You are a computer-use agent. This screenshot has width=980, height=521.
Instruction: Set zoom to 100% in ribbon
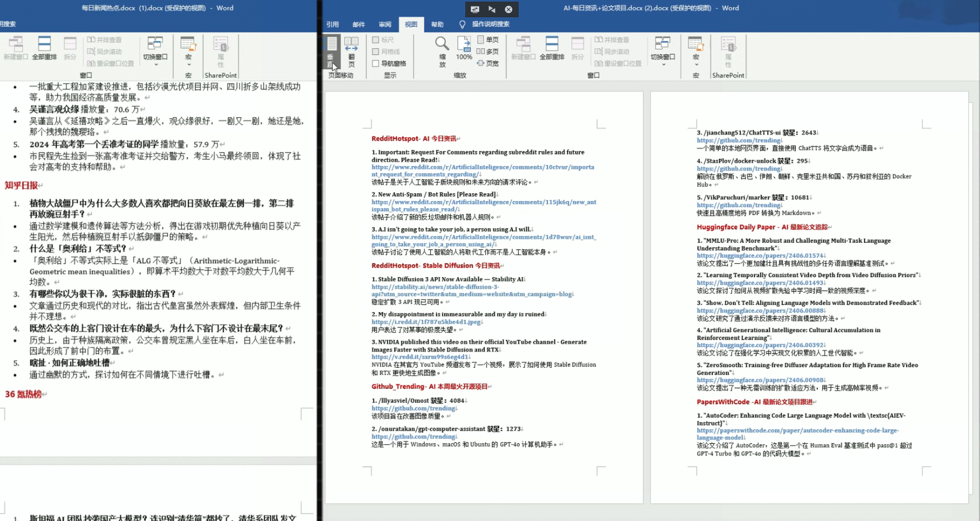point(464,49)
